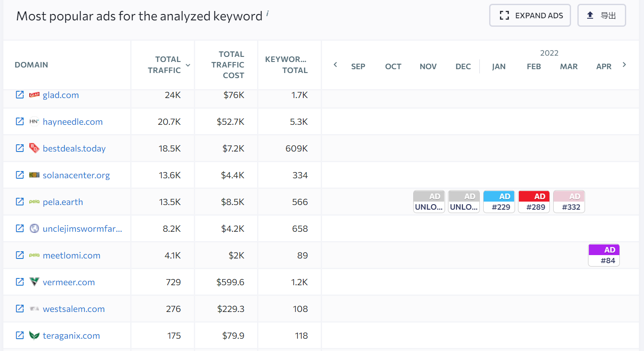Image resolution: width=644 pixels, height=351 pixels.
Task: Go to previous months in timeline
Action: (335, 65)
